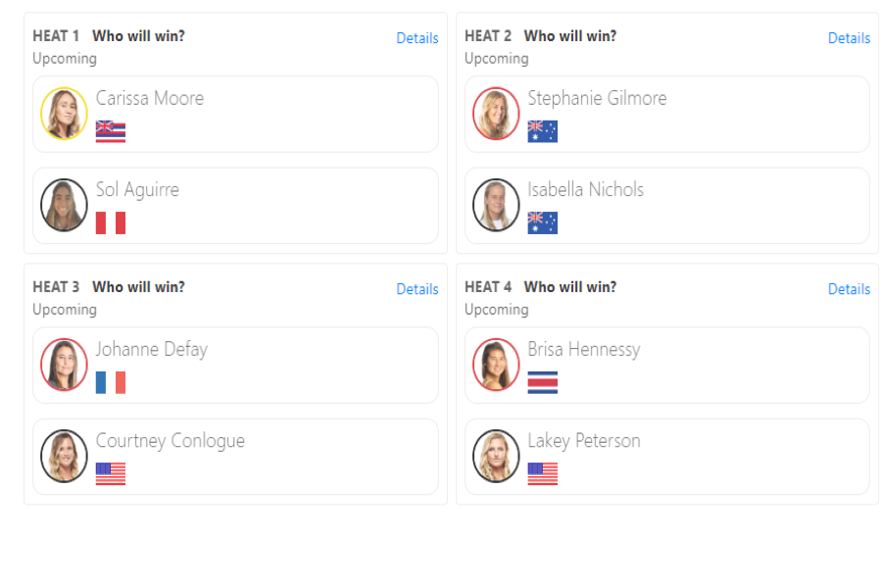Screen dimensions: 882x588
Task: Click Stephanie Gilmore's avatar
Action: coord(496,114)
